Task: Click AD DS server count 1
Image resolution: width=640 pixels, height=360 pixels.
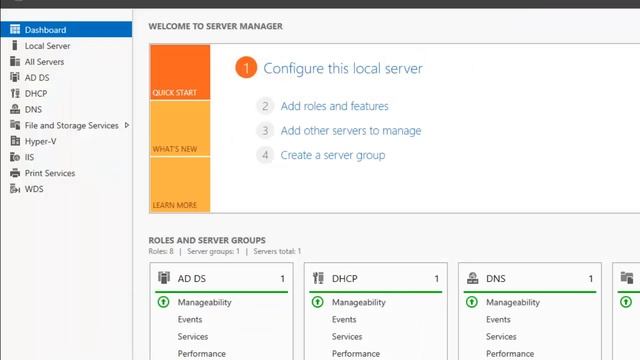Action: click(282, 279)
